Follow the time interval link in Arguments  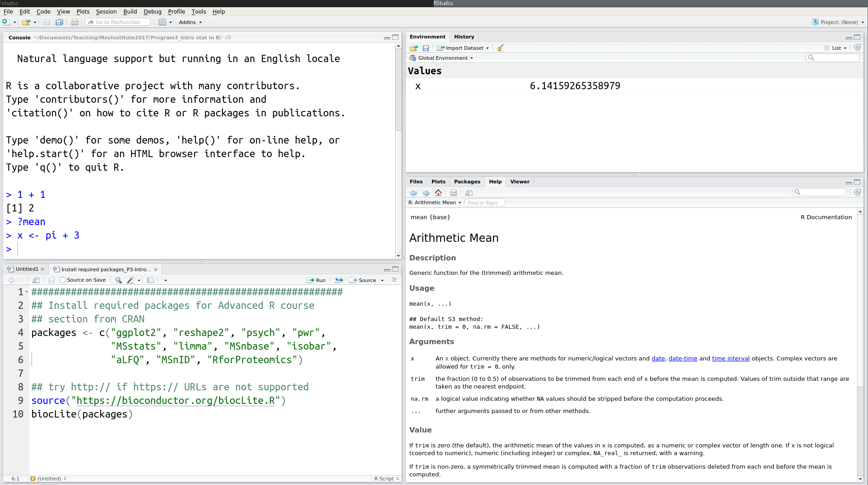click(731, 358)
